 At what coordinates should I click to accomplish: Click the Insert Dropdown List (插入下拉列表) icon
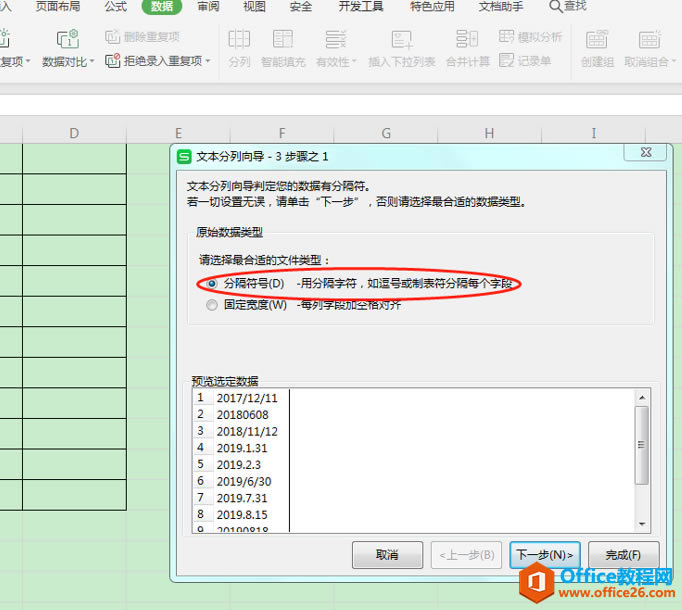402,39
